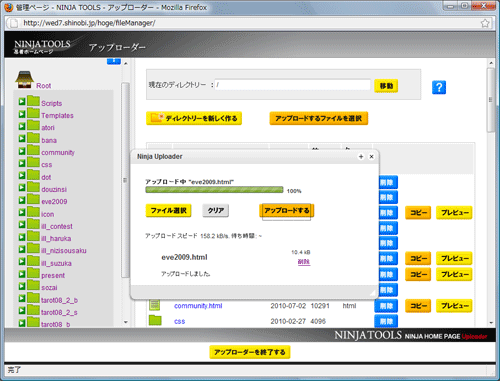
Task: Bookmark page with the star icon
Action: click(485, 23)
